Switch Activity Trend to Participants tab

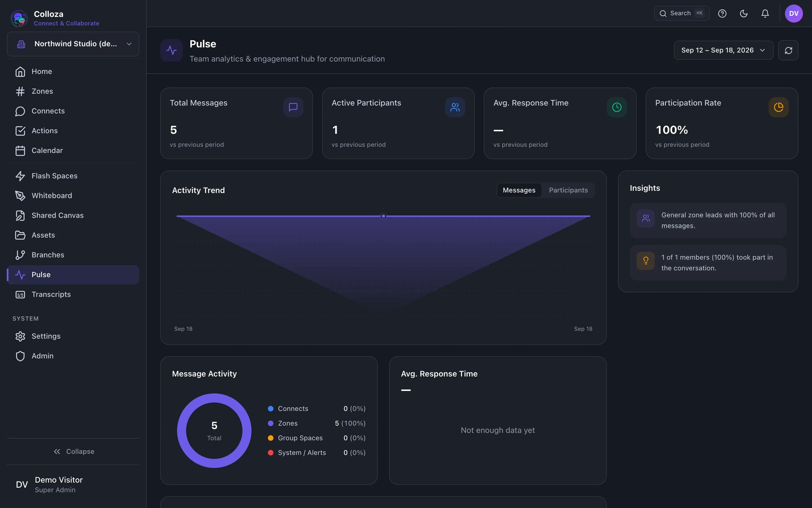pos(568,190)
